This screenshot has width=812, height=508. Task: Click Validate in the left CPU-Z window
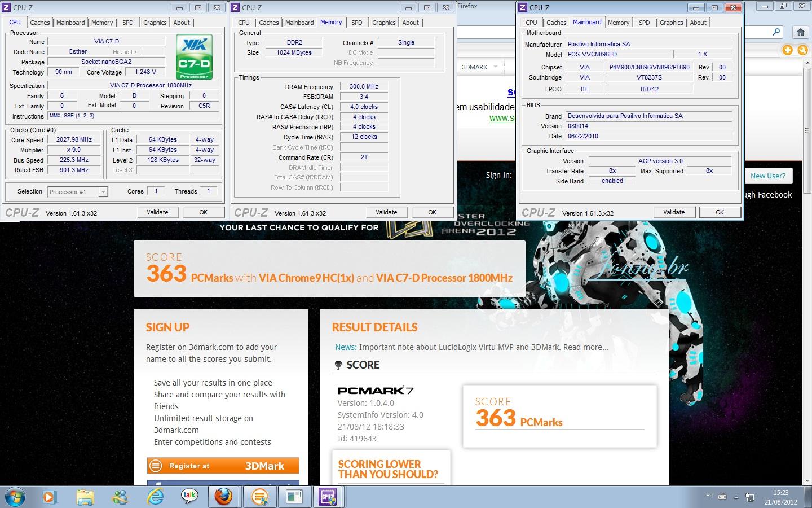[x=157, y=212]
